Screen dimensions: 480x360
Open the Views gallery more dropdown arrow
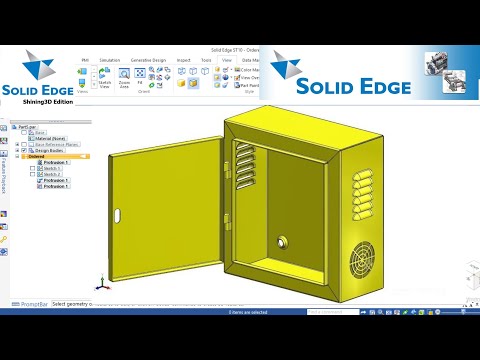click(94, 85)
